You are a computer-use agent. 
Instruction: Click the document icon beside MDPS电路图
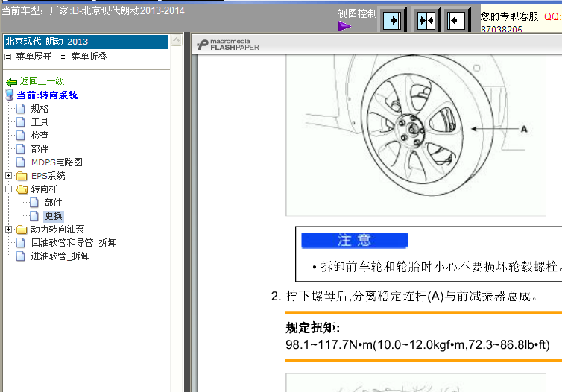coord(21,162)
